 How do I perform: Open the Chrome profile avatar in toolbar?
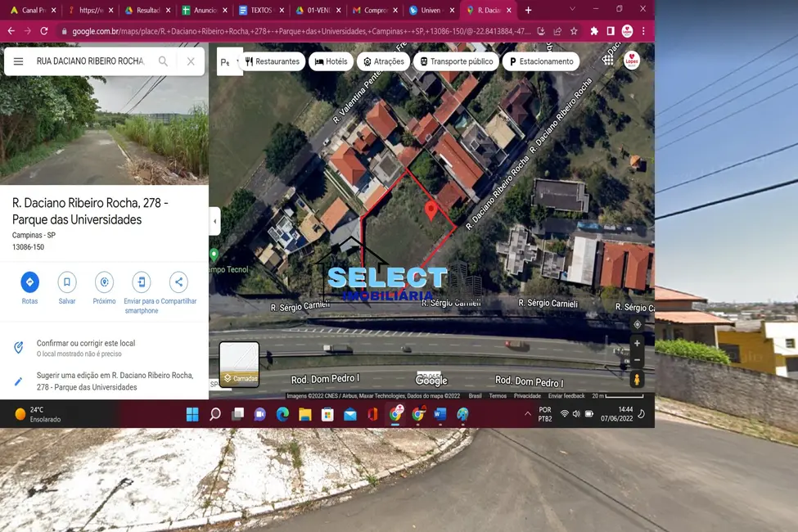click(x=627, y=31)
